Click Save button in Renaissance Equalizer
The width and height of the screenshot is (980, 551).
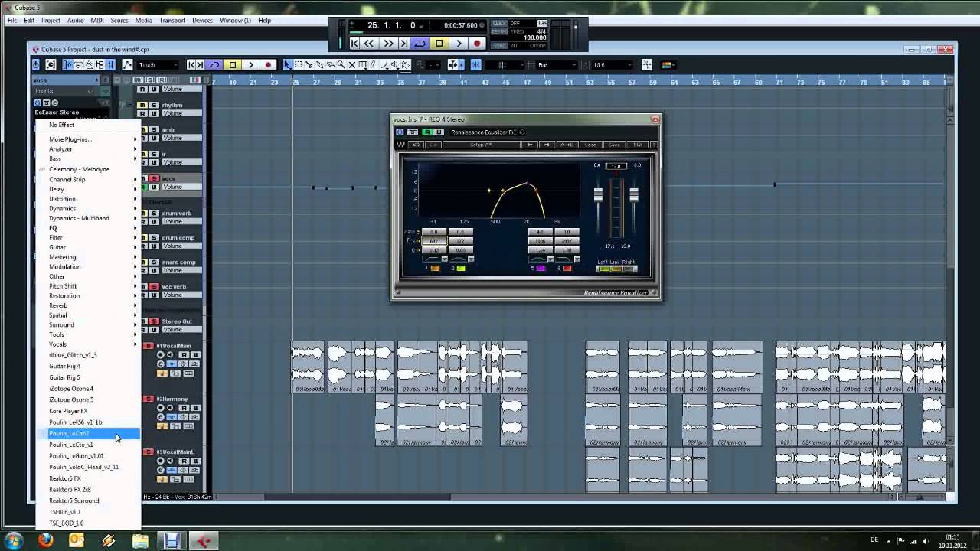pos(614,145)
